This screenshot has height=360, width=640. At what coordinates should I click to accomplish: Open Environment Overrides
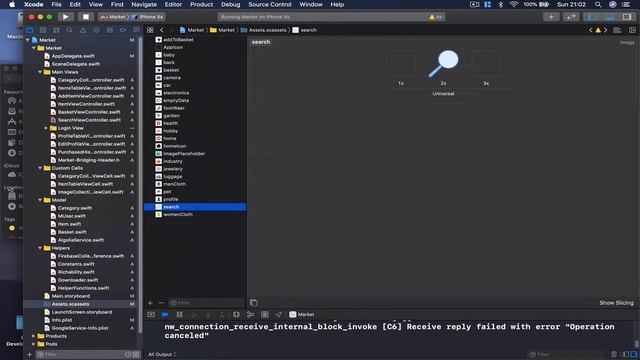264,314
